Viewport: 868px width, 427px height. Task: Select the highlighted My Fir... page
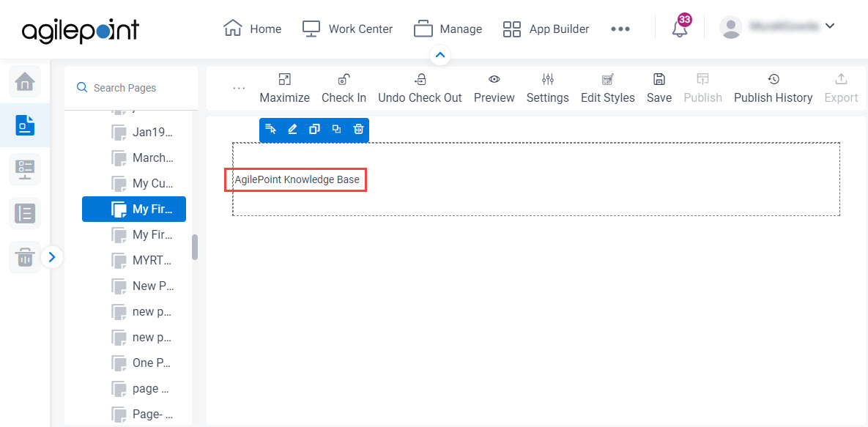click(134, 209)
